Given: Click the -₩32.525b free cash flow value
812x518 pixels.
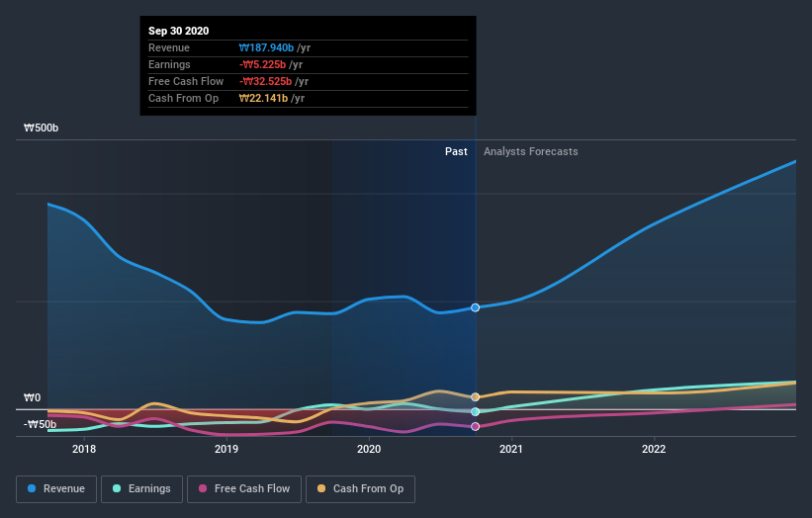Looking at the screenshot, I should tap(265, 81).
